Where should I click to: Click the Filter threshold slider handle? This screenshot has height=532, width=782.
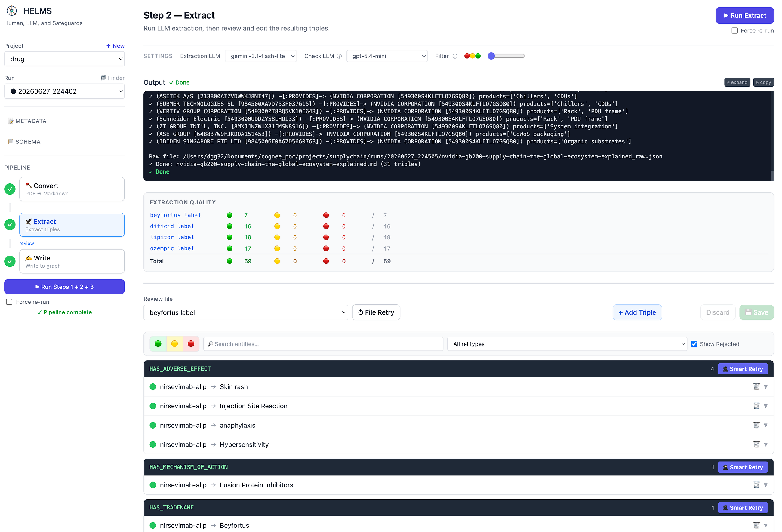491,56
